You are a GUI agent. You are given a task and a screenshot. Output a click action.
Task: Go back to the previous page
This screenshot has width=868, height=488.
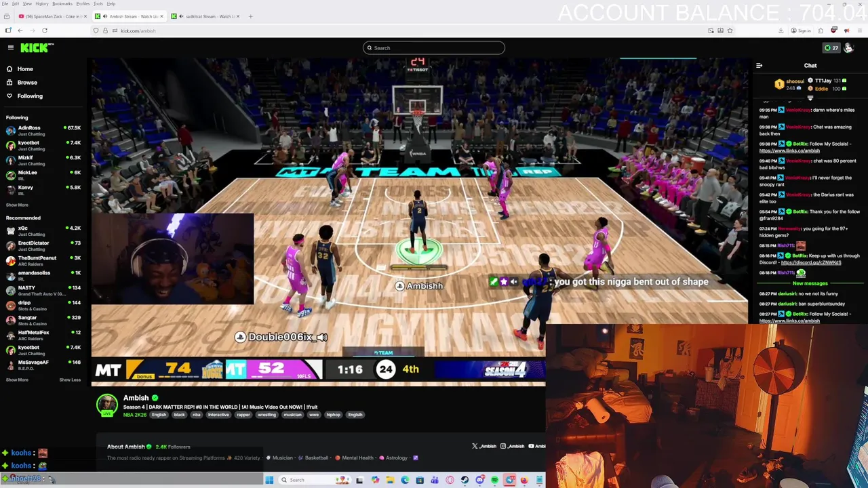point(20,30)
